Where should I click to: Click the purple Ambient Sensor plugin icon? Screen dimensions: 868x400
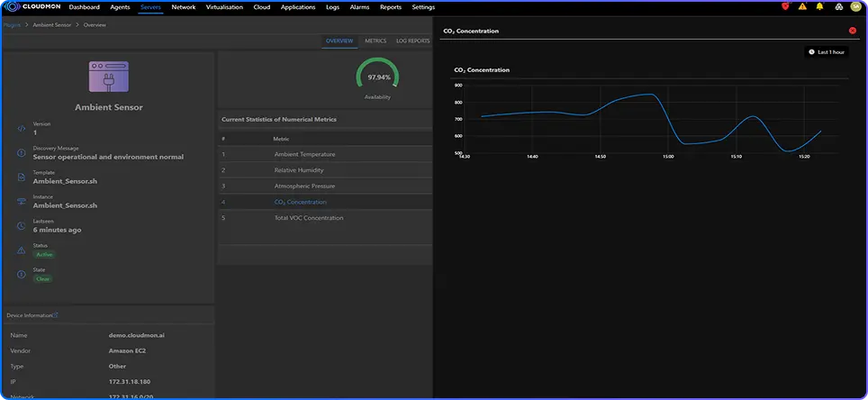pos(108,77)
